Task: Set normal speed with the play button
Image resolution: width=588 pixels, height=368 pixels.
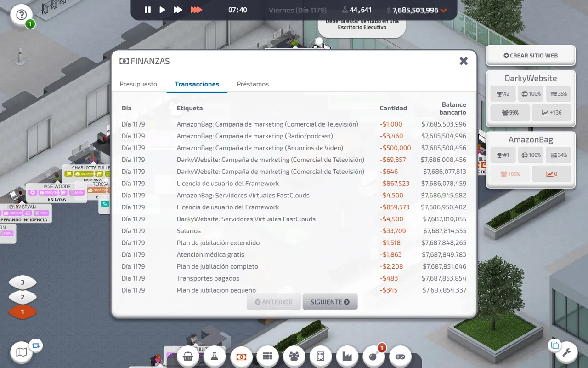Action: [x=162, y=10]
